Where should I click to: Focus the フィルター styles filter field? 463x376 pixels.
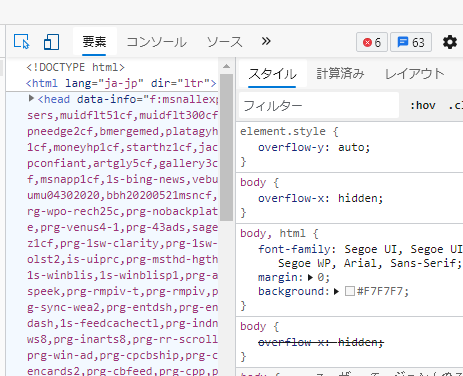tap(319, 106)
